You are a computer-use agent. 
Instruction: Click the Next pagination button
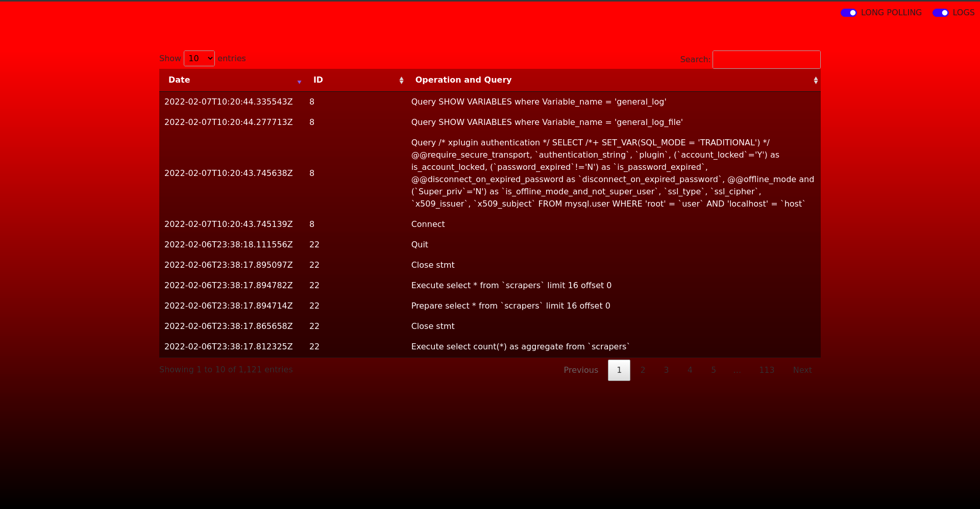[x=802, y=370]
